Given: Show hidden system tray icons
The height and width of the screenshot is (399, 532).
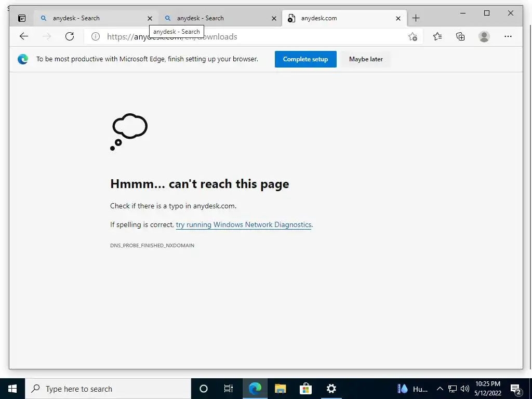Looking at the screenshot, I should pyautogui.click(x=440, y=389).
